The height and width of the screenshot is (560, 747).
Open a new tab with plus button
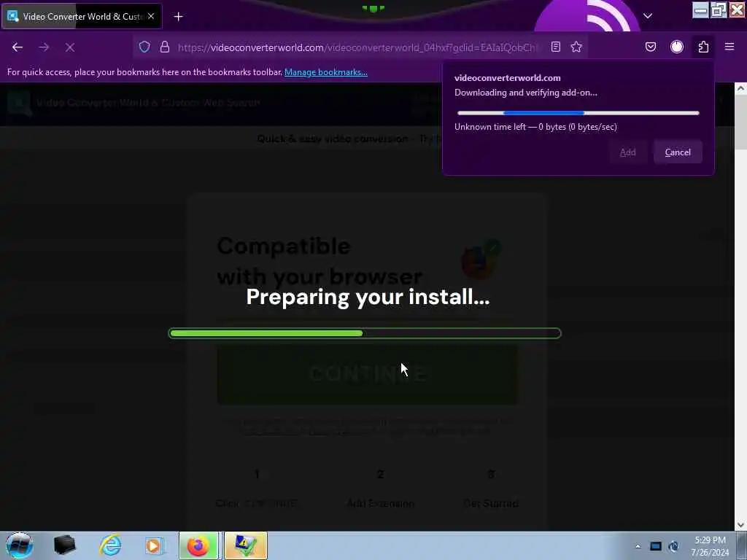178,17
